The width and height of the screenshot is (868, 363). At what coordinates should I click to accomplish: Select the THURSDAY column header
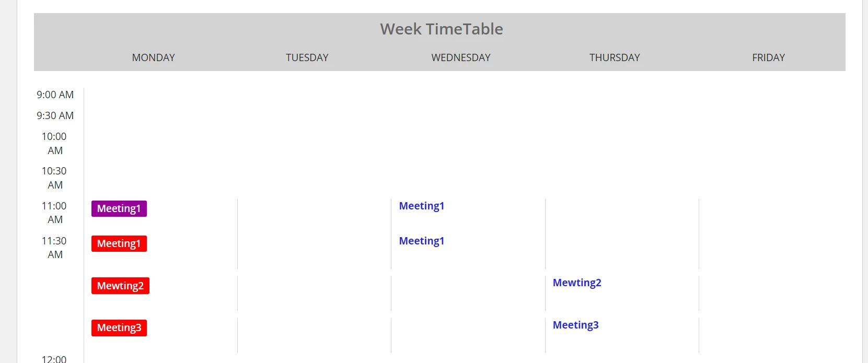coord(615,57)
